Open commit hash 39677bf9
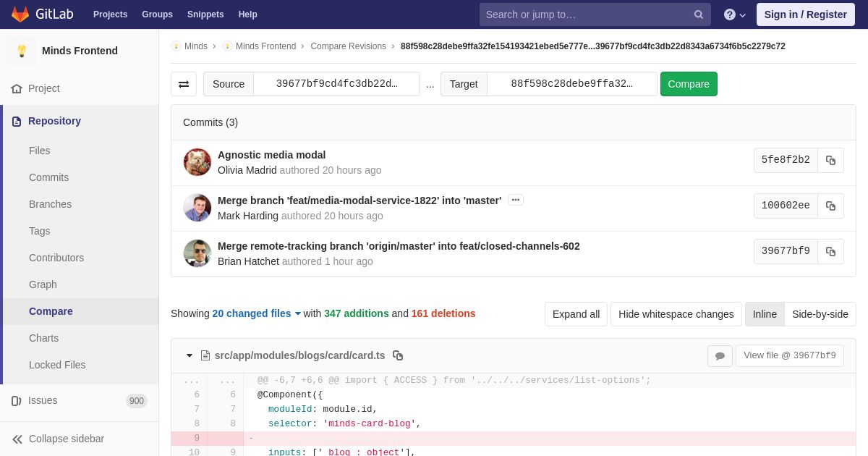 click(x=786, y=251)
